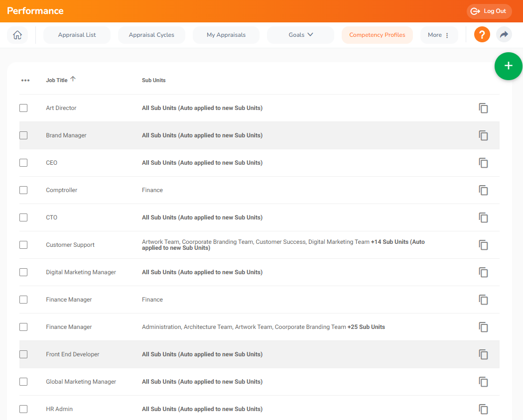523x420 pixels.
Task: Copy the CTO profile
Action: point(483,217)
